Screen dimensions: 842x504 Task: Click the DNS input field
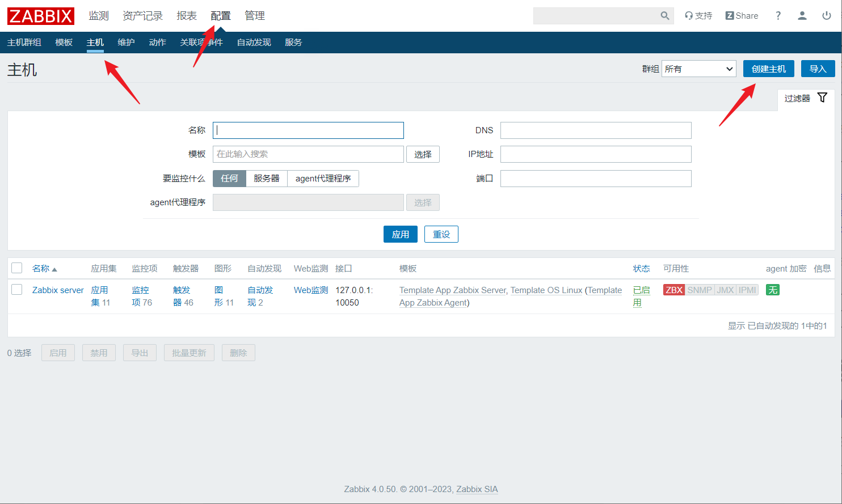(x=596, y=130)
